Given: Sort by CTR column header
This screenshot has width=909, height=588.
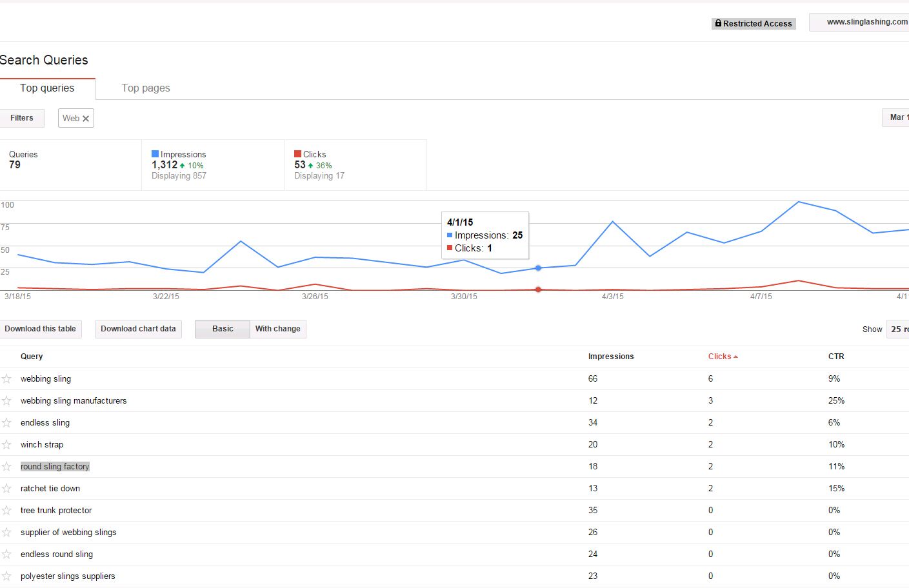Looking at the screenshot, I should tap(836, 357).
